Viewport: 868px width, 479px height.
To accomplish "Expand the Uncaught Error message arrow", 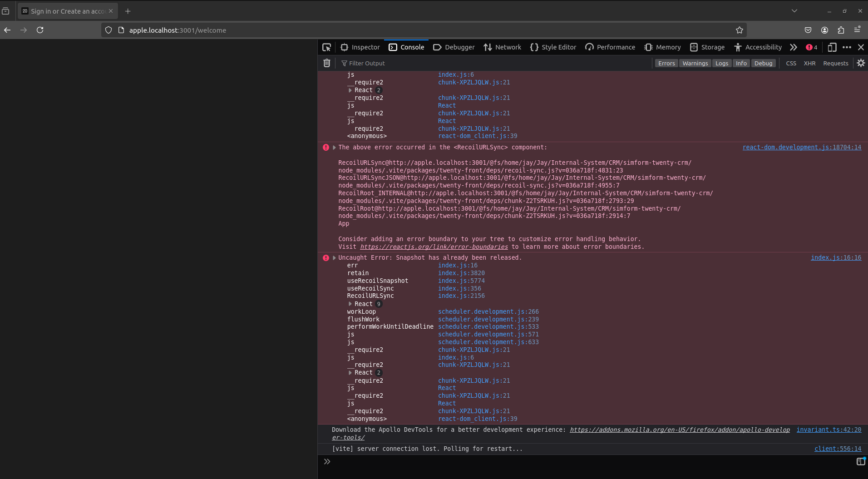I will click(x=334, y=258).
